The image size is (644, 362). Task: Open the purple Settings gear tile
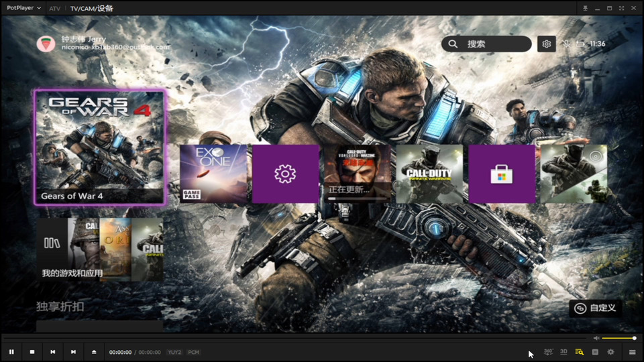(286, 174)
